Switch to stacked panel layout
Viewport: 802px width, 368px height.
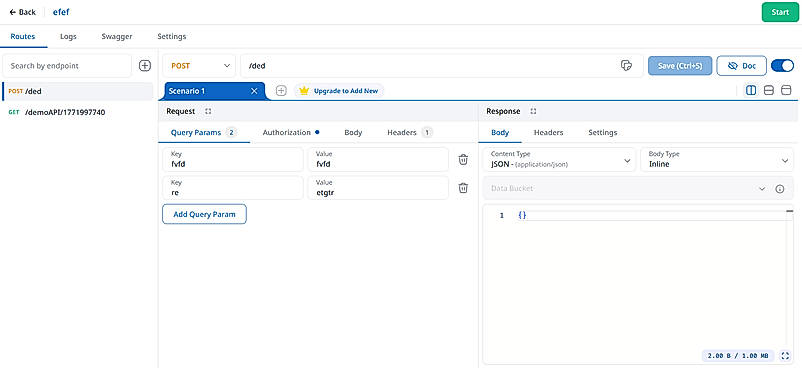(769, 91)
